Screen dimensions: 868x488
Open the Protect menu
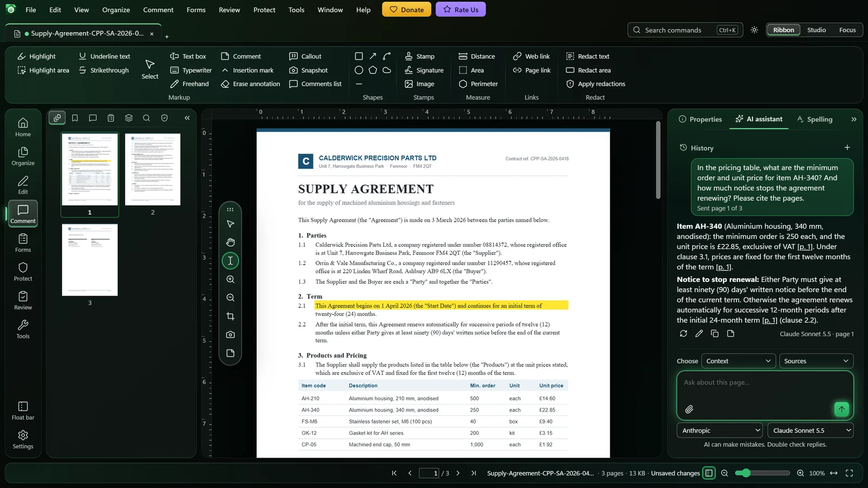264,10
